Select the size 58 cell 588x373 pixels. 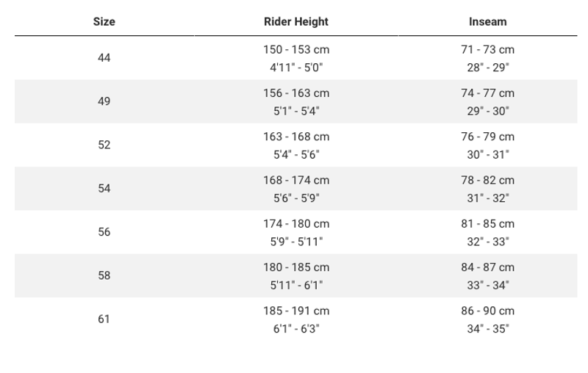104,275
